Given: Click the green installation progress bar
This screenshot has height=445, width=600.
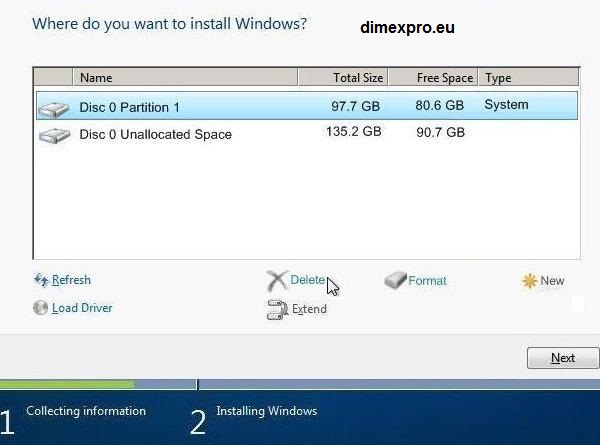Looking at the screenshot, I should coord(67,384).
